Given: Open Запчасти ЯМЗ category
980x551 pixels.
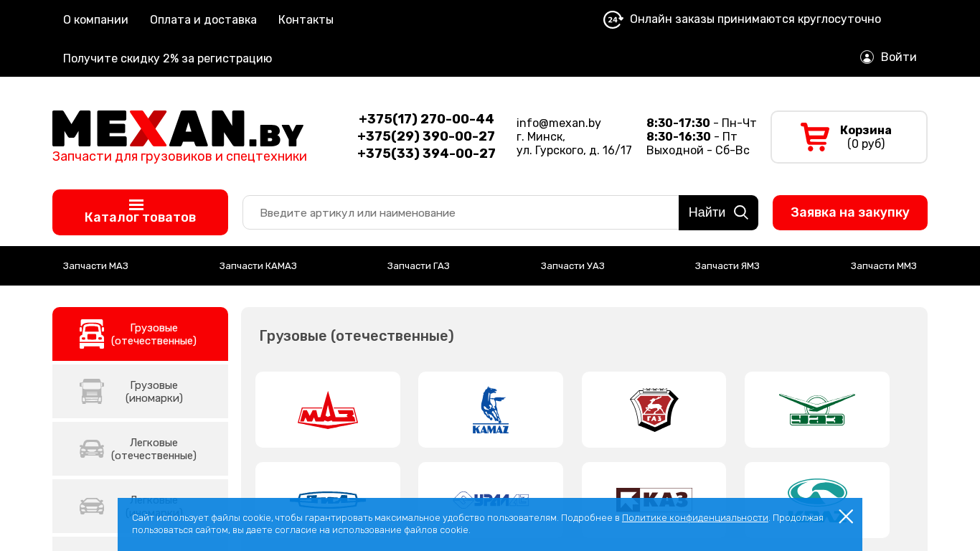Looking at the screenshot, I should pyautogui.click(x=727, y=266).
